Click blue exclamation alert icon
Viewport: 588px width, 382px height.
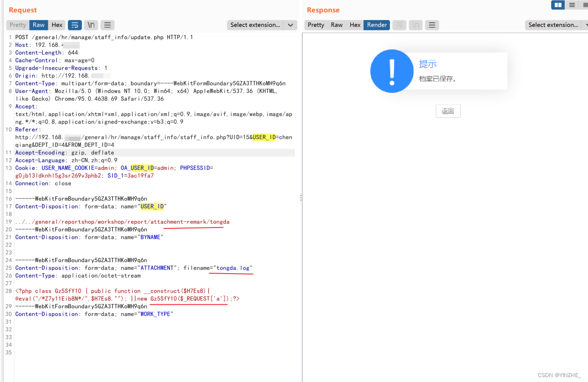pyautogui.click(x=392, y=71)
